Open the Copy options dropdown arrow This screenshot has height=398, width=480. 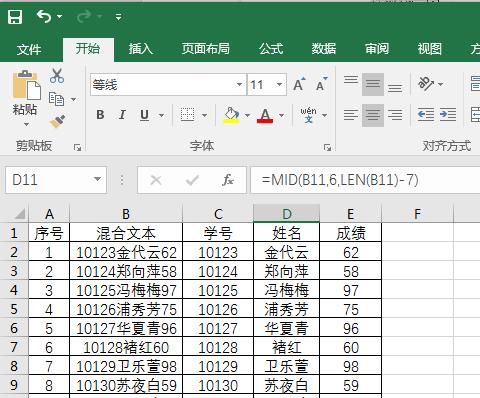(x=73, y=99)
